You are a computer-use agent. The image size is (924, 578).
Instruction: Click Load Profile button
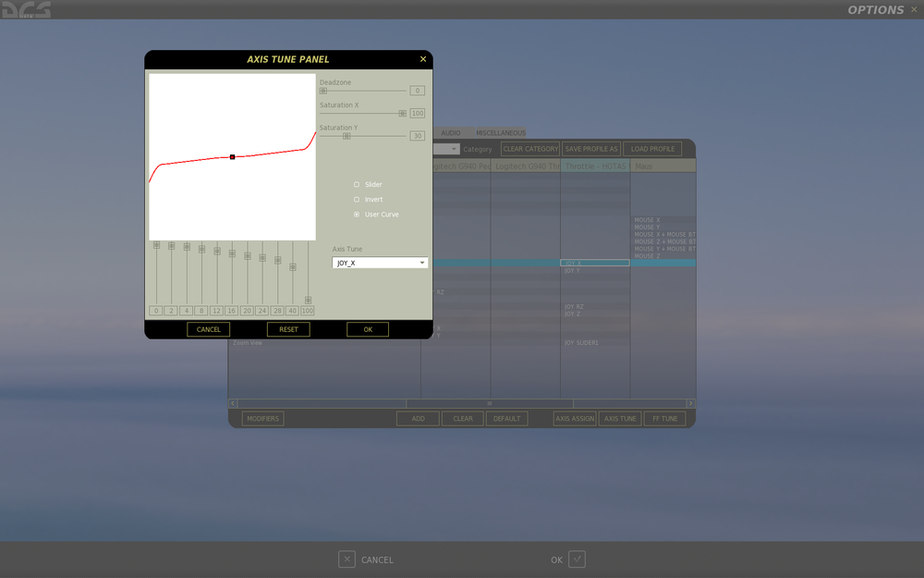coord(653,149)
